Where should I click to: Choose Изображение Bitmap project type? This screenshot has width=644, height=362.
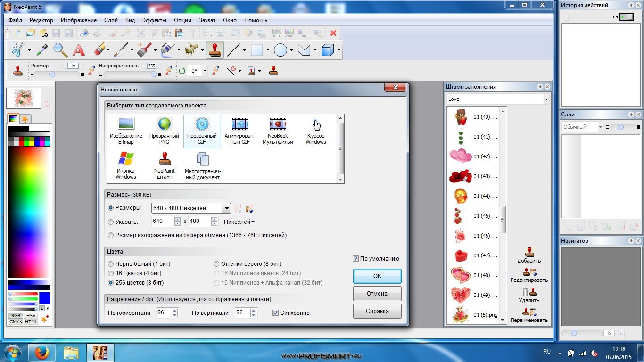coord(126,131)
